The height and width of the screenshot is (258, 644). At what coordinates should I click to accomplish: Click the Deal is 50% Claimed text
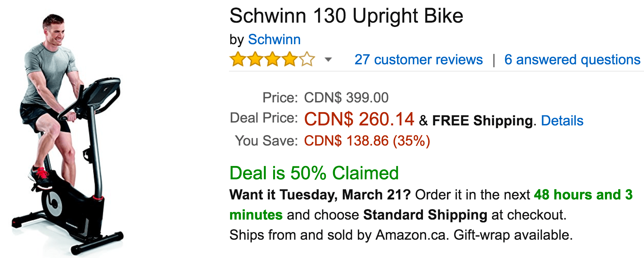(x=314, y=173)
